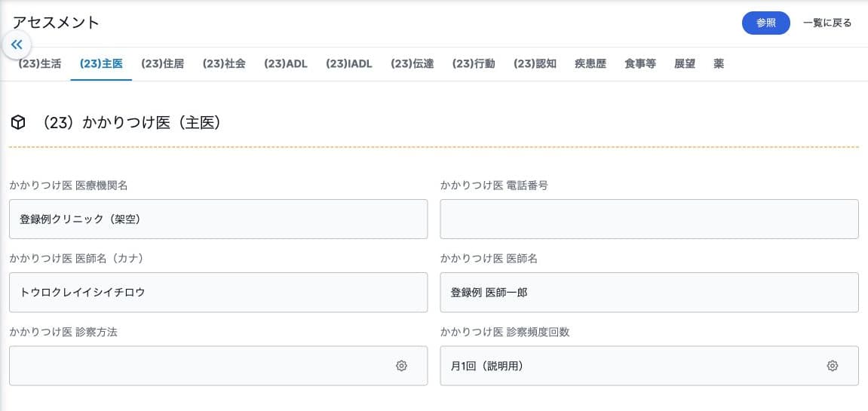Click the cube icon beside かかりつけ医 heading
Image resolution: width=868 pixels, height=411 pixels.
point(18,122)
